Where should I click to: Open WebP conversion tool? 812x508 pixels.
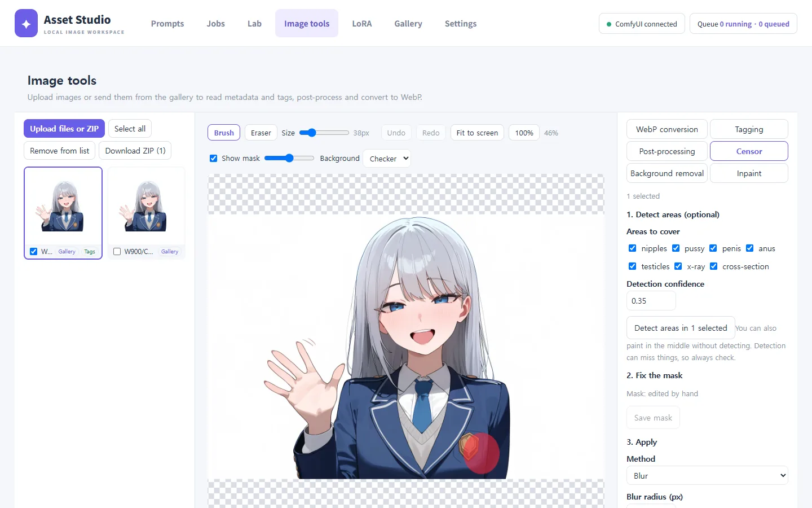[667, 129]
